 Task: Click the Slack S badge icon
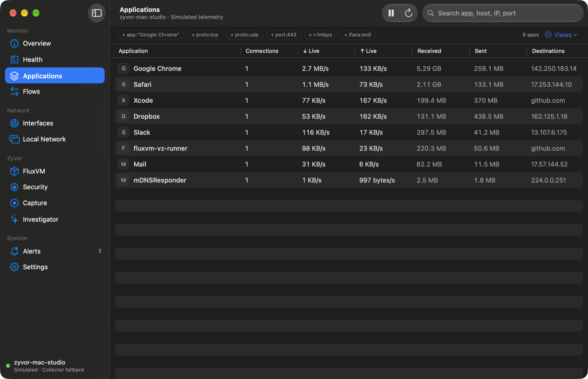pos(123,132)
